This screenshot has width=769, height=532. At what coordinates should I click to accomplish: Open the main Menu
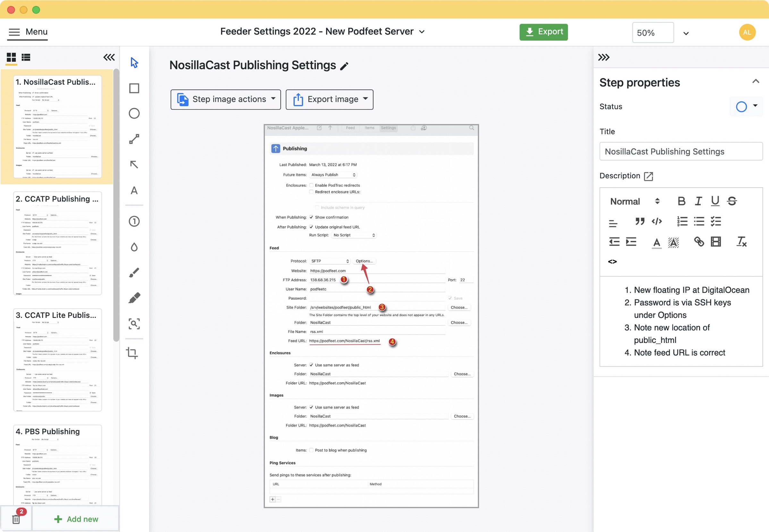click(28, 32)
